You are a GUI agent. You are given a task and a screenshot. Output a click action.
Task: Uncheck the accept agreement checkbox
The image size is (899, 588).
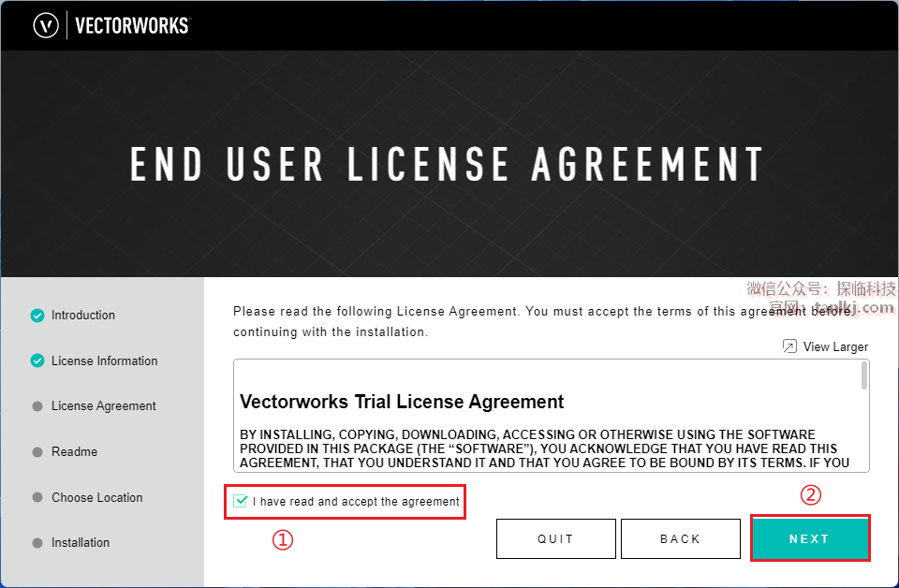pos(241,502)
